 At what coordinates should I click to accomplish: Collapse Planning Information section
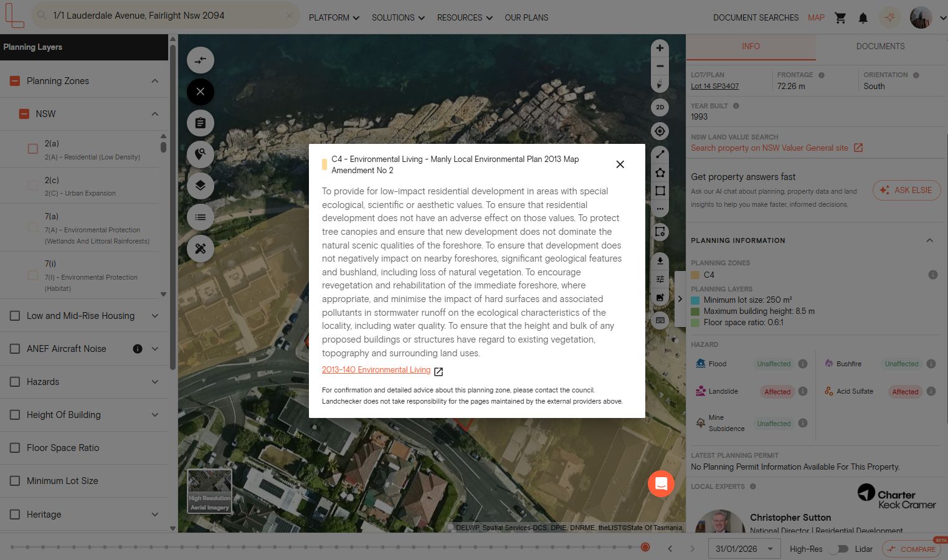[x=930, y=240]
